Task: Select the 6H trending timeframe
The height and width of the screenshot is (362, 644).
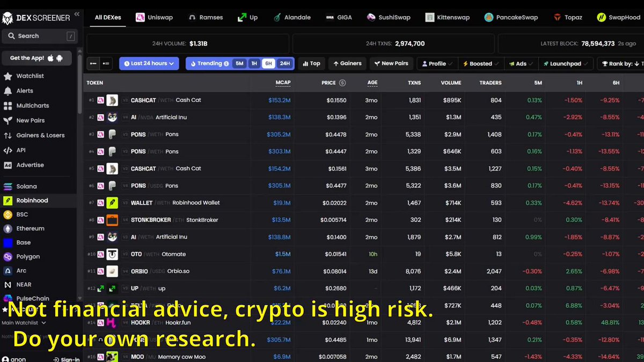Action: [x=269, y=63]
